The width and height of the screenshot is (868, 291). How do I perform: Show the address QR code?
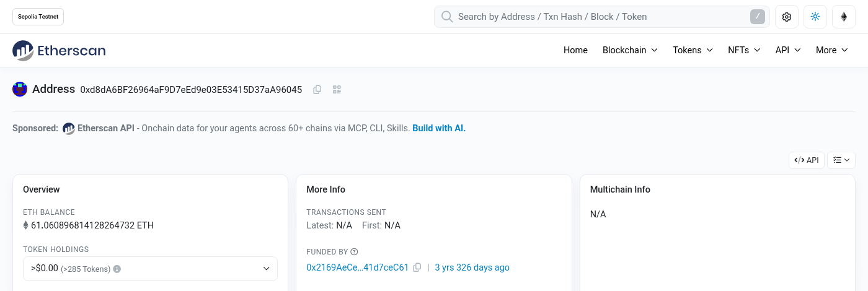(337, 90)
